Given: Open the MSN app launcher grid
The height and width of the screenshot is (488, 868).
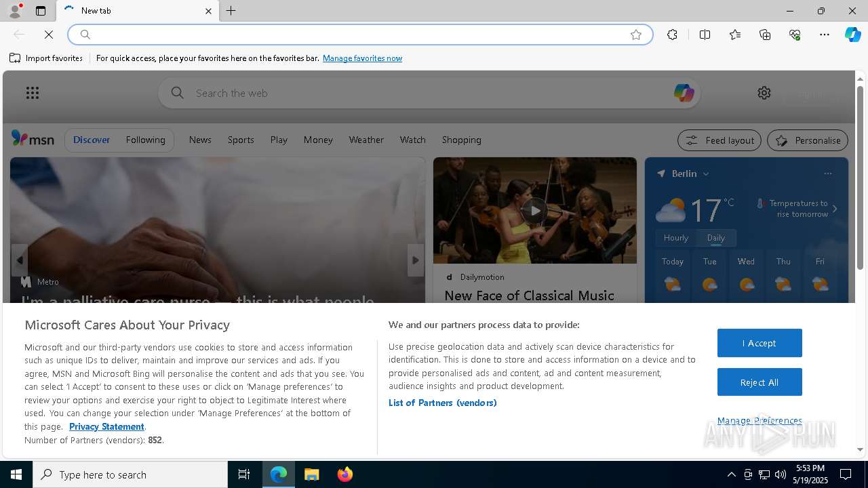Looking at the screenshot, I should point(33,93).
